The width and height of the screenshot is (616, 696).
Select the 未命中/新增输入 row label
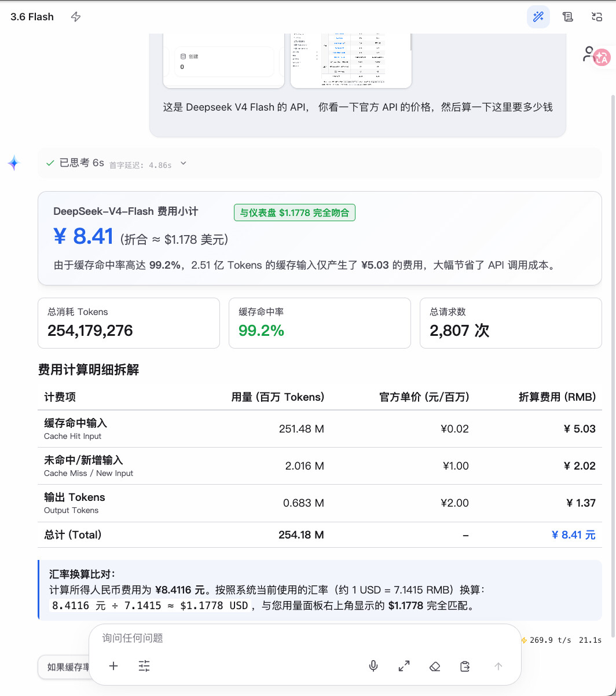point(83,460)
